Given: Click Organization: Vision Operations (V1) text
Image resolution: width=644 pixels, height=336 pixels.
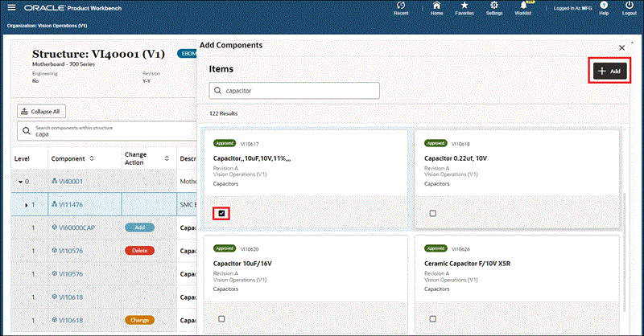Looking at the screenshot, I should click(47, 26).
